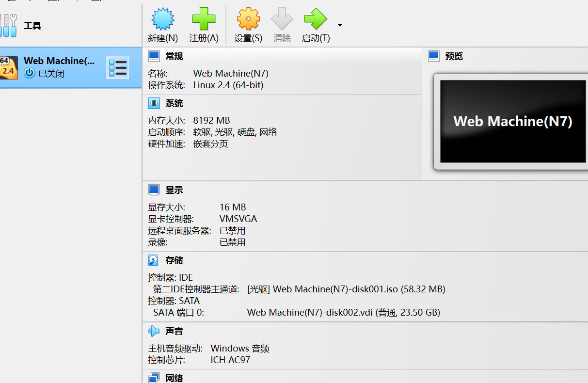The height and width of the screenshot is (383, 588).
Task: Click the 16 MB video memory value
Action: click(x=233, y=207)
